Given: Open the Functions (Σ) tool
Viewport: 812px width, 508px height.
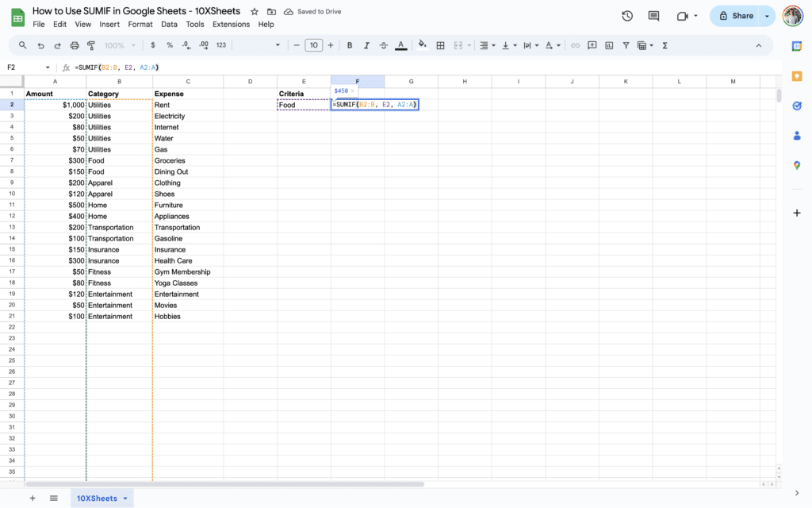Looking at the screenshot, I should pyautogui.click(x=666, y=45).
